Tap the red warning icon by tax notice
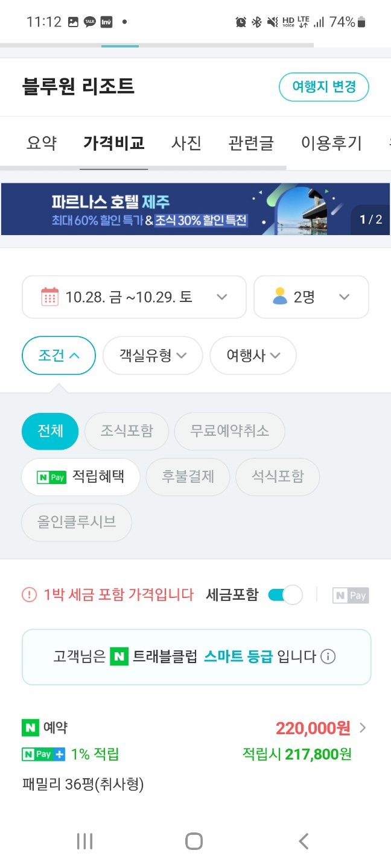The image size is (391, 868). 29,595
